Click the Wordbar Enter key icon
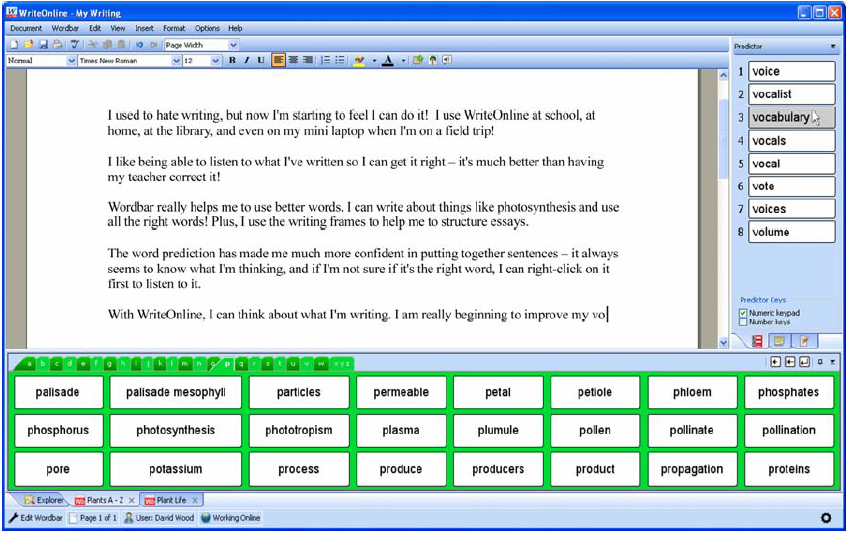 (804, 362)
